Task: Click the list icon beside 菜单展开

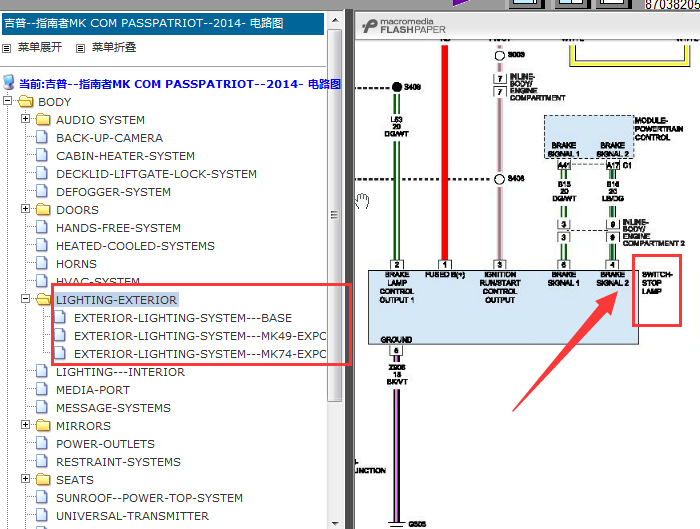Action: pos(6,48)
